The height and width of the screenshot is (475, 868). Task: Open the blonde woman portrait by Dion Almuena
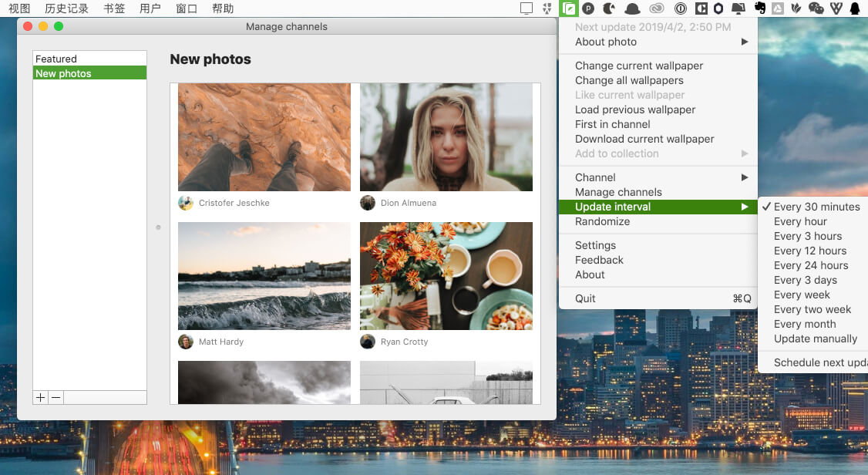(x=446, y=137)
